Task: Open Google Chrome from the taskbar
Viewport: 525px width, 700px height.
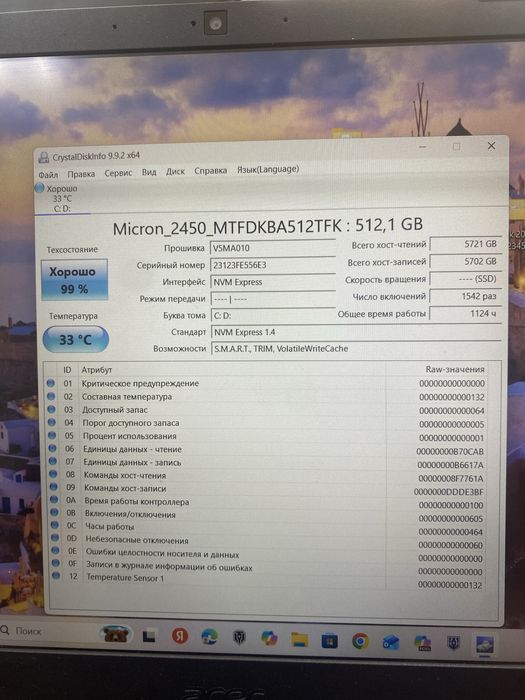Action: 360,641
